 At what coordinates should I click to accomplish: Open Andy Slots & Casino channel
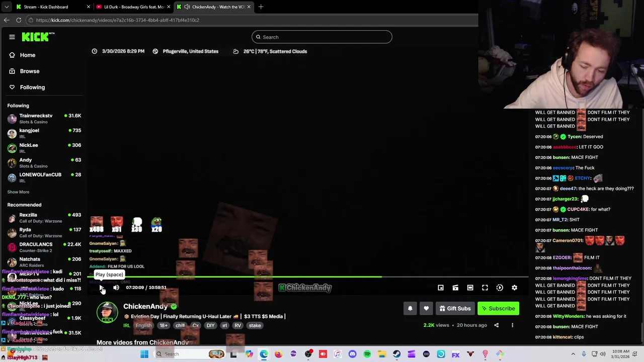click(44, 163)
